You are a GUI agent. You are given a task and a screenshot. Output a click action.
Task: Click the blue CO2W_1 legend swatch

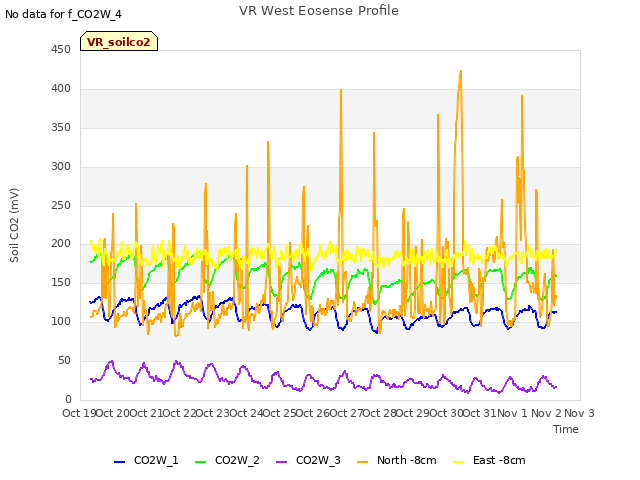[x=119, y=461]
